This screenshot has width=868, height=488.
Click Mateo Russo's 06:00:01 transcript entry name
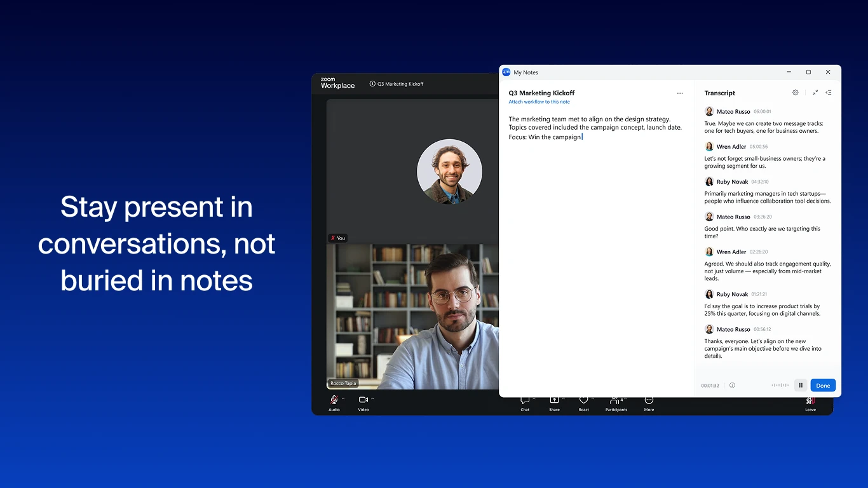[x=733, y=111]
